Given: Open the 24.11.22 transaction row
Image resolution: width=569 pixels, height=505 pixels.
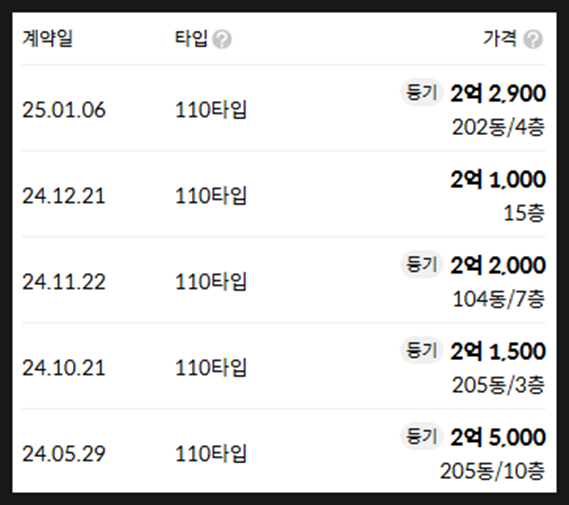Looking at the screenshot, I should click(x=283, y=280).
